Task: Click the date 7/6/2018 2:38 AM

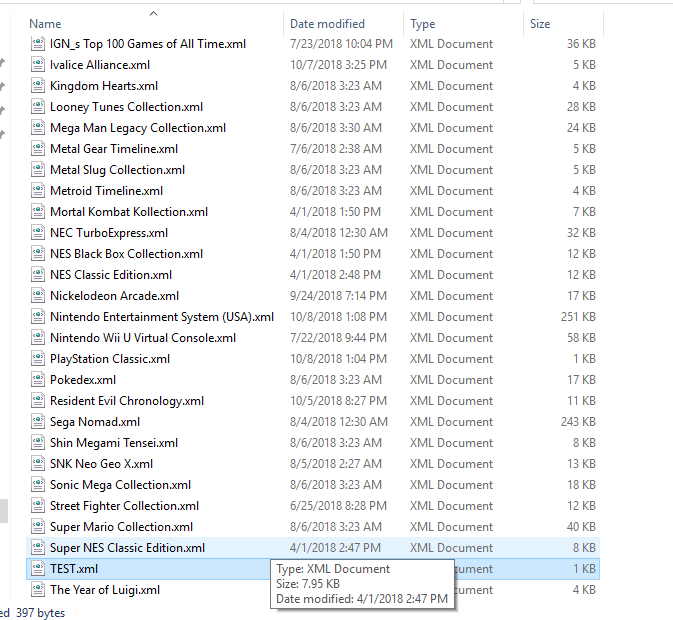Action: coord(336,149)
